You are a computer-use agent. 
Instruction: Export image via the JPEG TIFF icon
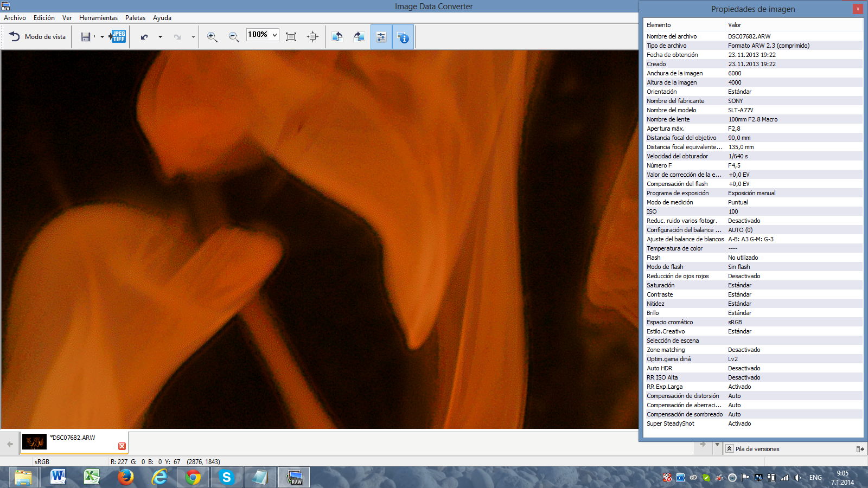(118, 37)
